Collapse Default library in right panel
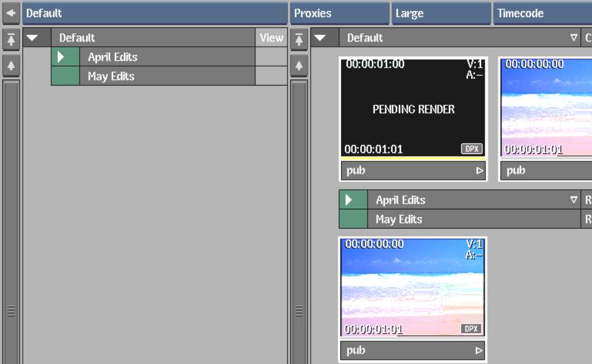The height and width of the screenshot is (364, 592). click(x=319, y=38)
